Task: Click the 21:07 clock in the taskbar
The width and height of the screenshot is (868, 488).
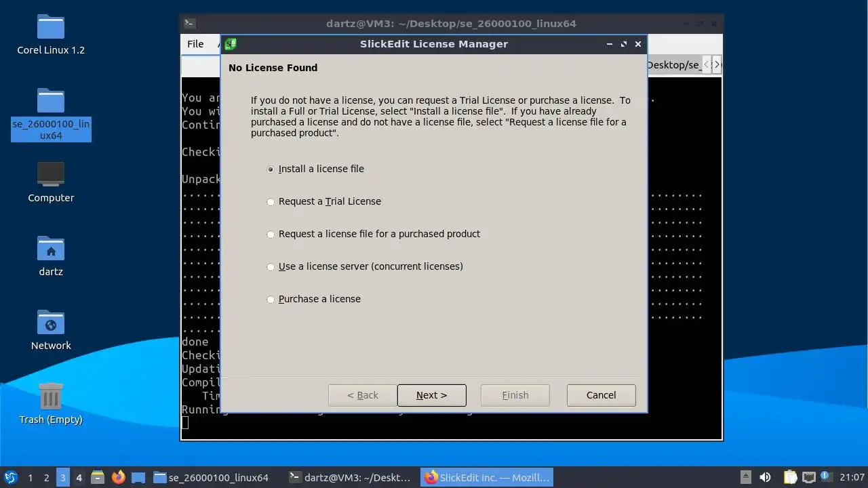Action: (852, 478)
